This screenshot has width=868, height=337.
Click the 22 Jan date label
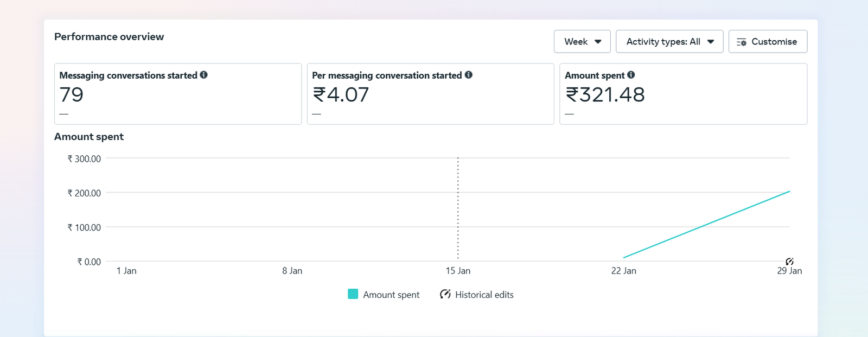point(624,271)
